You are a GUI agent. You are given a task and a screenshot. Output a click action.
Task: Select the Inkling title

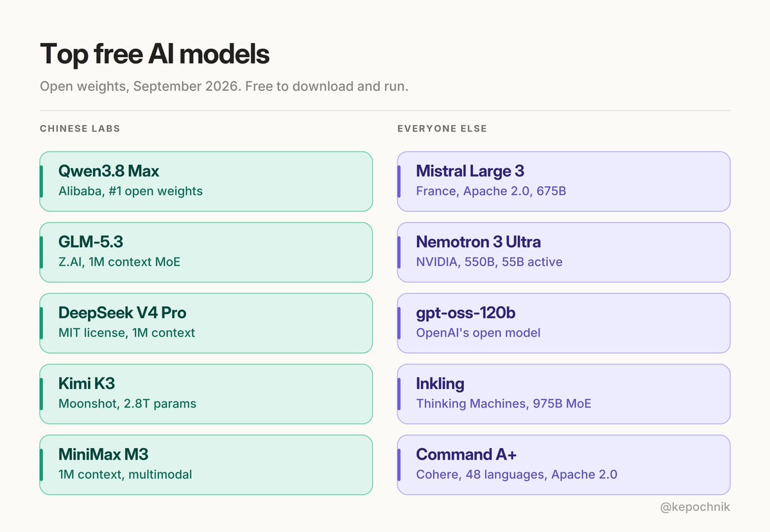[x=440, y=384]
